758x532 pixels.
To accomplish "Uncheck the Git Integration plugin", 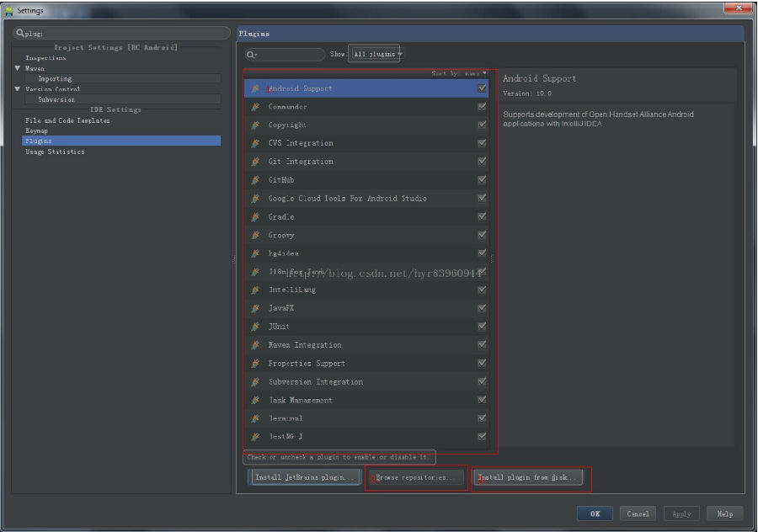I will point(482,162).
